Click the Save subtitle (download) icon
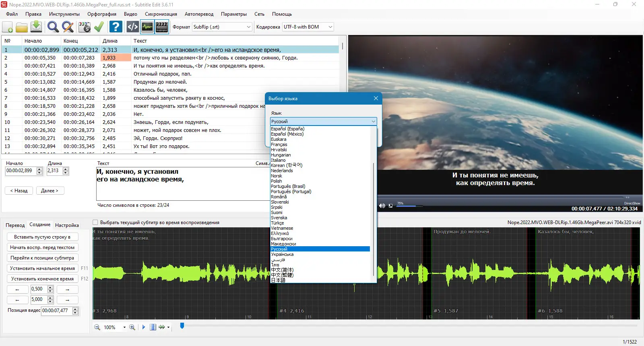The width and height of the screenshot is (644, 346). 36,27
